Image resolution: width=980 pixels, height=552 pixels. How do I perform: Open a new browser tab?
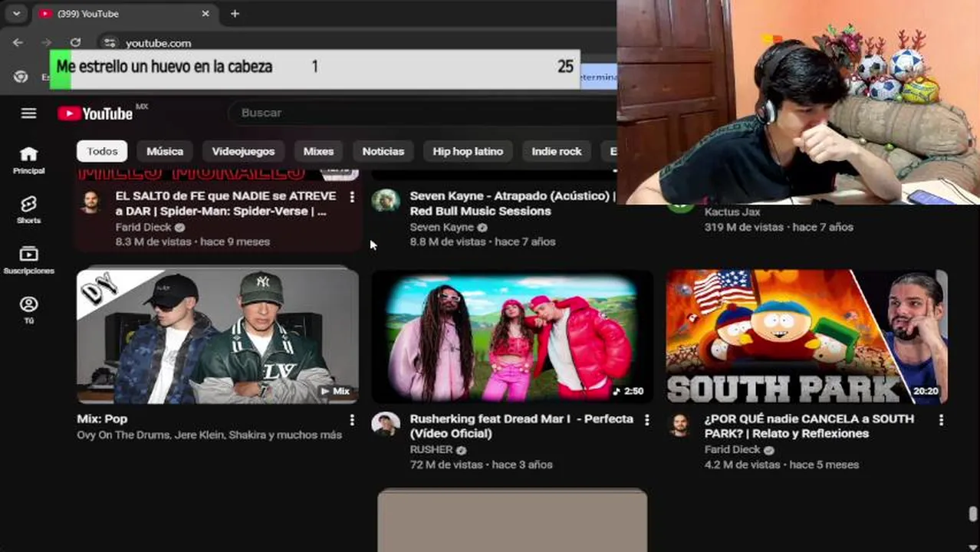click(235, 13)
